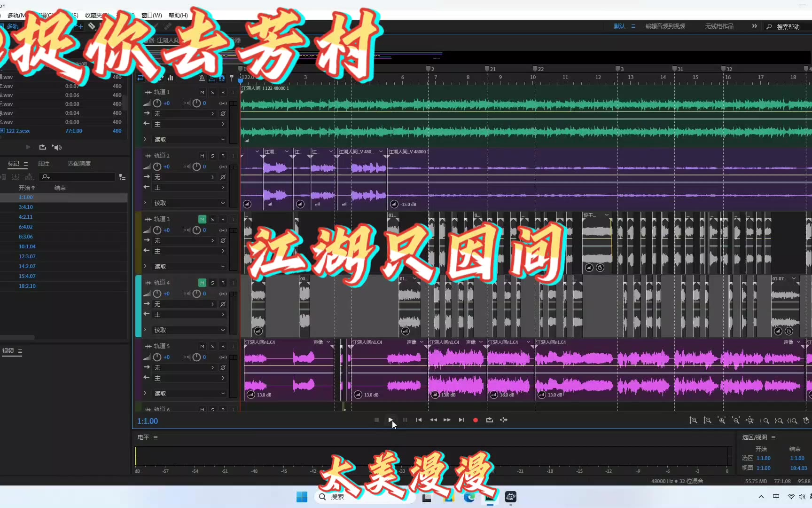Screen dimensions: 812x508
Task: Switch to 默认 workspace
Action: [619, 26]
